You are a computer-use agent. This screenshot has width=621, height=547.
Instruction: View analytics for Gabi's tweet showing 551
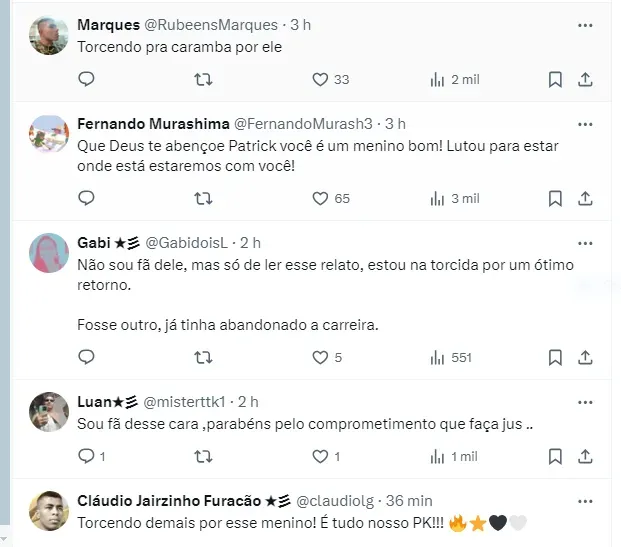point(450,357)
